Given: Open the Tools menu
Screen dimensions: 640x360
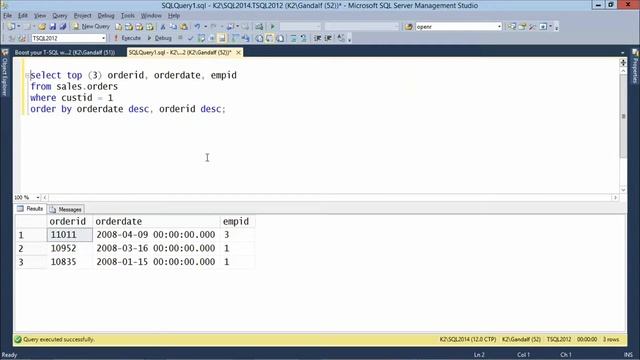Looking at the screenshot, I should 128,16.
